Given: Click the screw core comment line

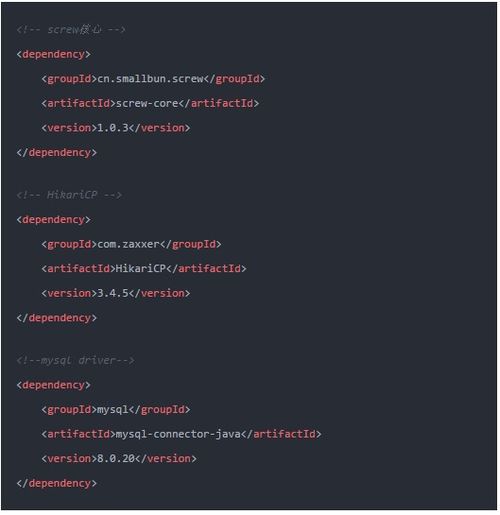Looking at the screenshot, I should click(71, 30).
